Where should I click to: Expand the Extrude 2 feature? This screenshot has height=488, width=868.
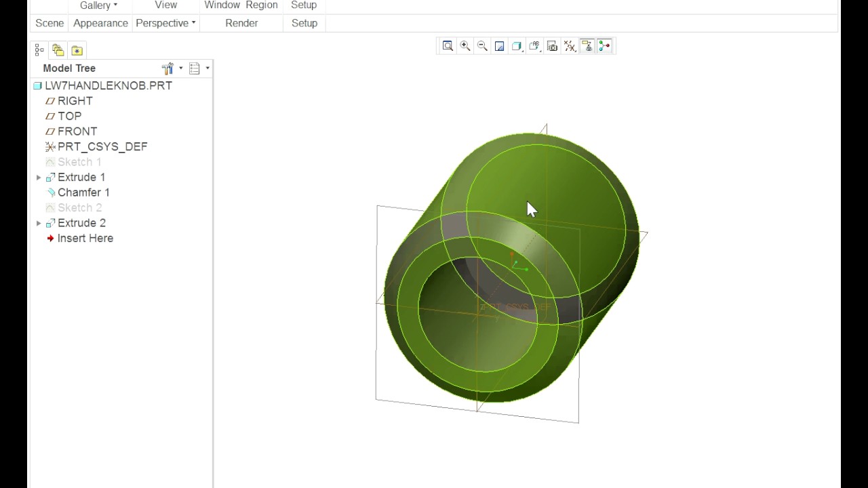pyautogui.click(x=39, y=223)
